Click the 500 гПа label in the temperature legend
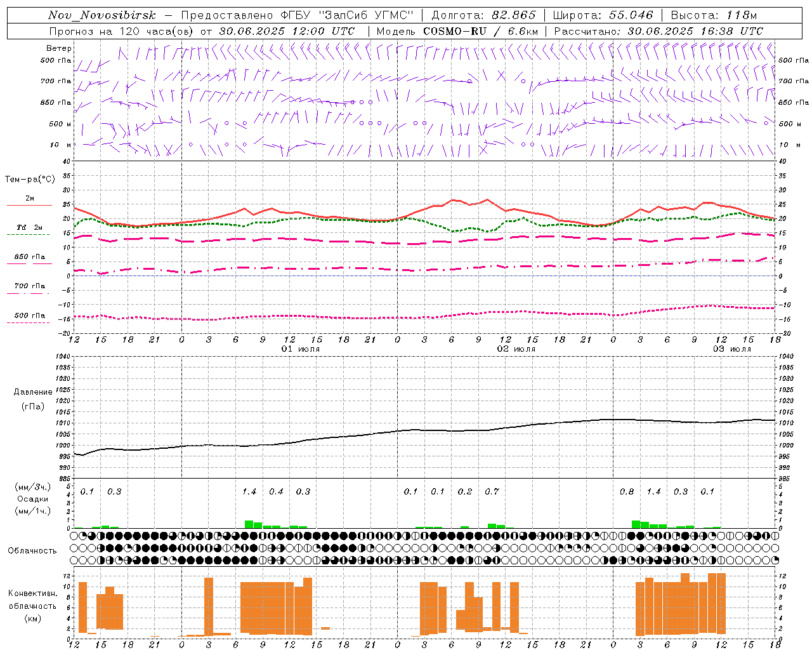Screen dimensions: 812x650 (x=29, y=315)
